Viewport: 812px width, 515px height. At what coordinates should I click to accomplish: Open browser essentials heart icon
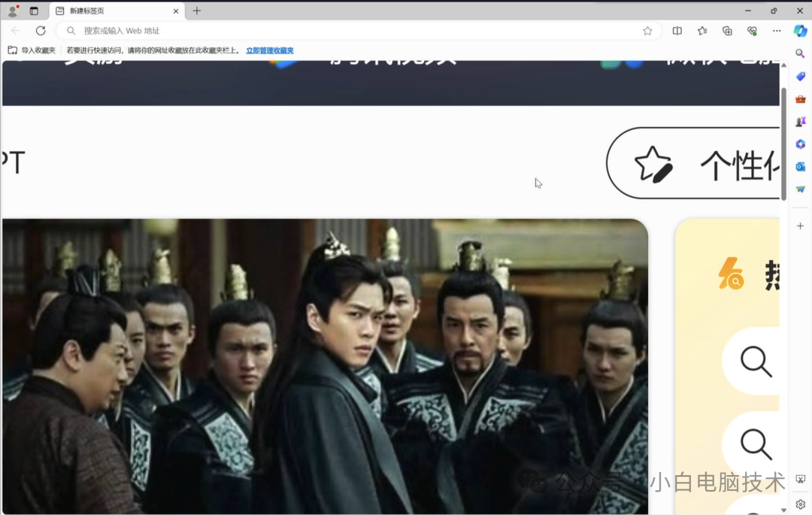752,31
